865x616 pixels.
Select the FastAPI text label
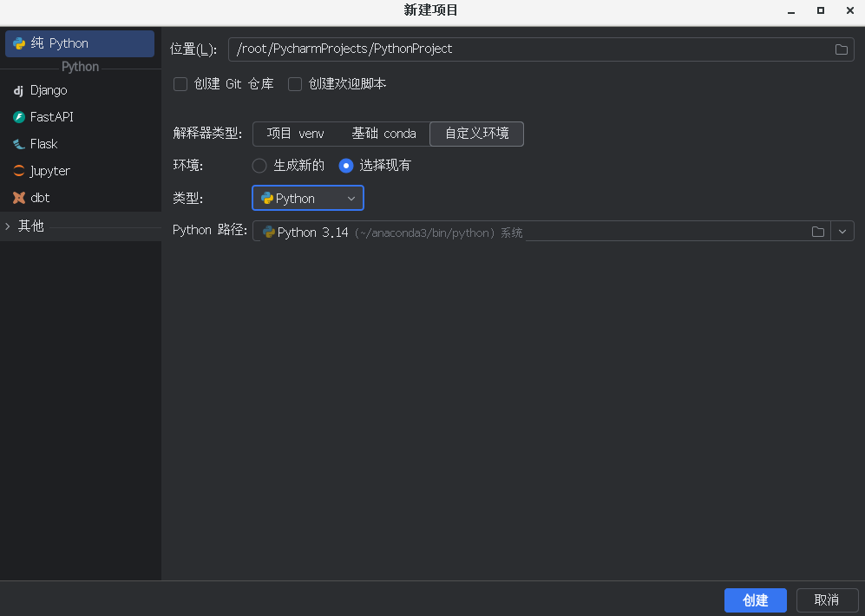(x=52, y=117)
